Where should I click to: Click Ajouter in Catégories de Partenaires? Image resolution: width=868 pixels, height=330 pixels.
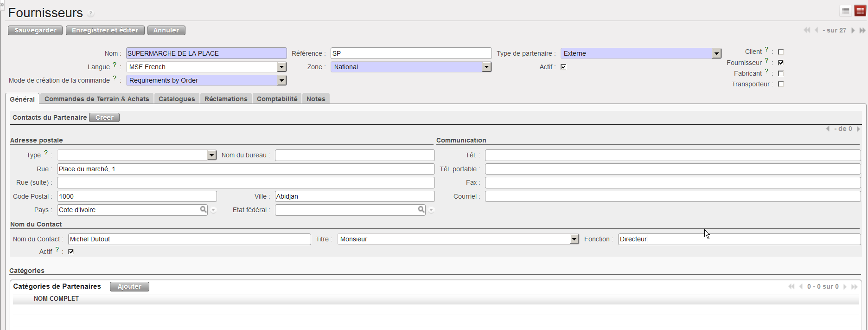click(x=129, y=286)
